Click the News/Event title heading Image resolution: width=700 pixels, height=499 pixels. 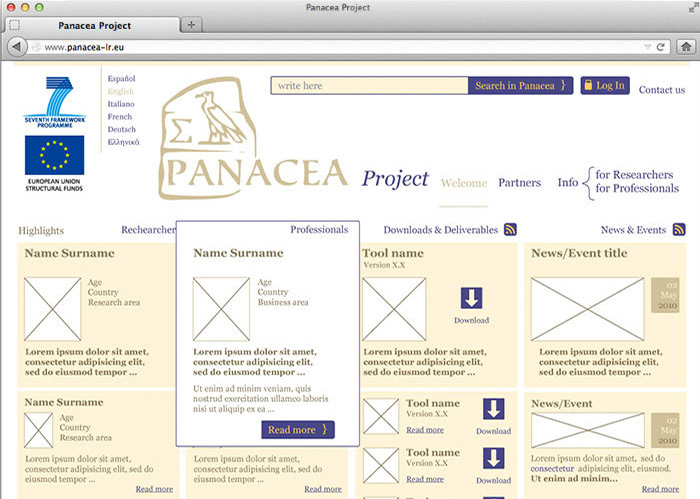point(579,253)
